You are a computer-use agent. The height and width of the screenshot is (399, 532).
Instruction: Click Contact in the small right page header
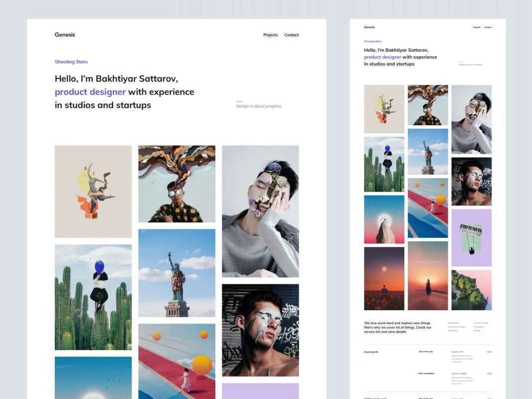tap(488, 27)
